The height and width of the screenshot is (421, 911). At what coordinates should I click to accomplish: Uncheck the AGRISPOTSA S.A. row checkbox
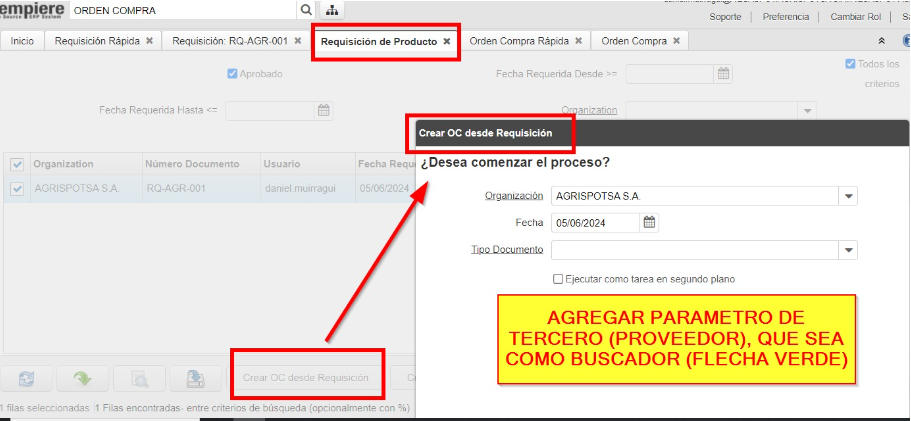coord(17,189)
